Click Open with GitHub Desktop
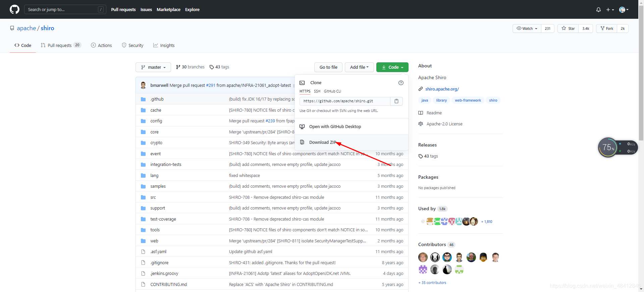The height and width of the screenshot is (292, 644). point(351,126)
